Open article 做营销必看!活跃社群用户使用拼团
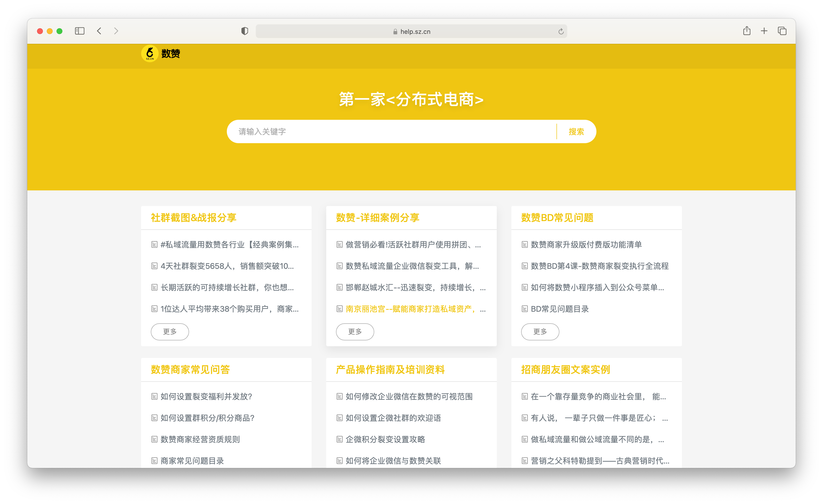The width and height of the screenshot is (823, 504). click(x=413, y=245)
